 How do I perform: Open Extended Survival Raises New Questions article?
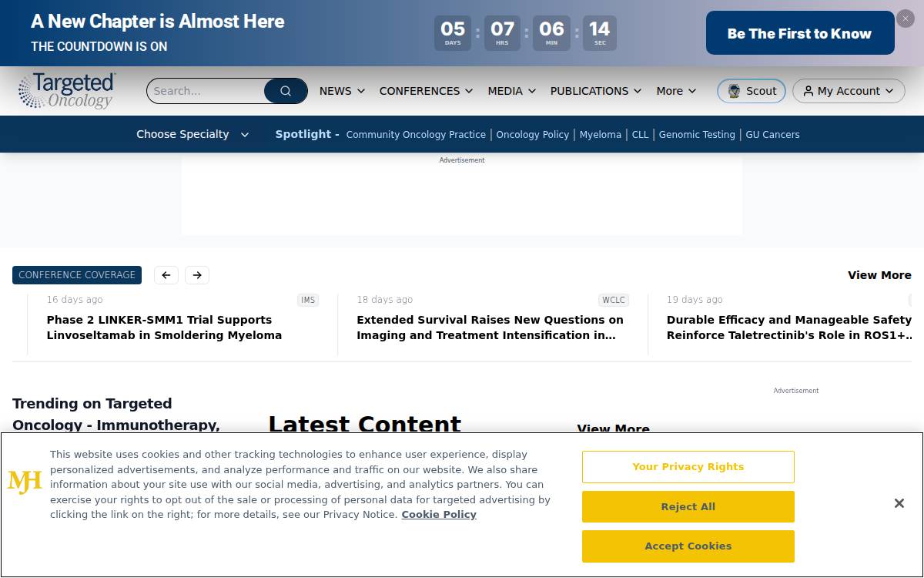490,328
